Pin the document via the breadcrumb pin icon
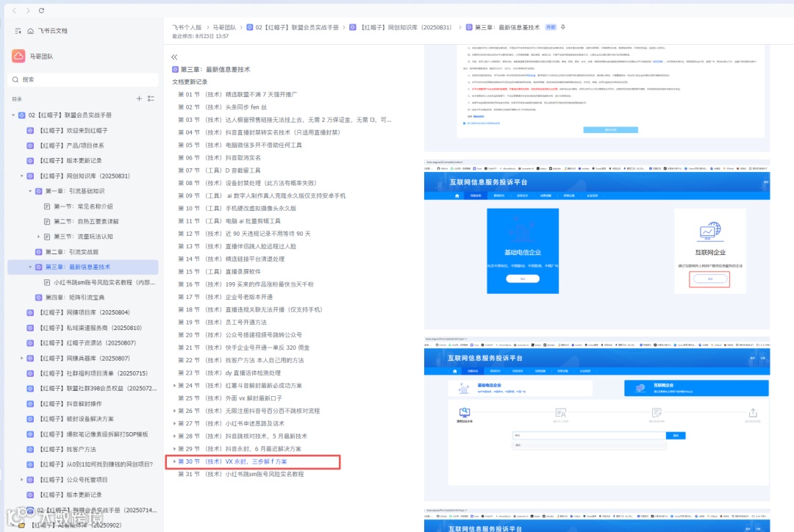The height and width of the screenshot is (532, 794). [563, 27]
